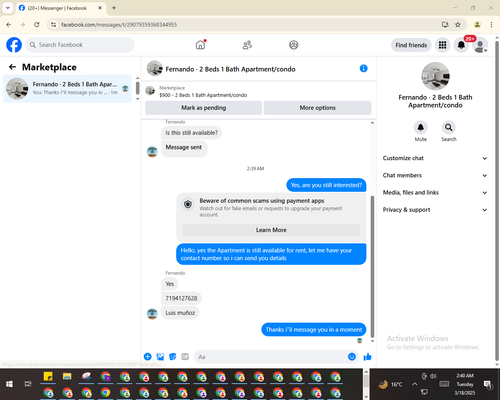Select the Messenger | Facebook tab
Viewport: 500px width, 400px height.
[x=60, y=8]
